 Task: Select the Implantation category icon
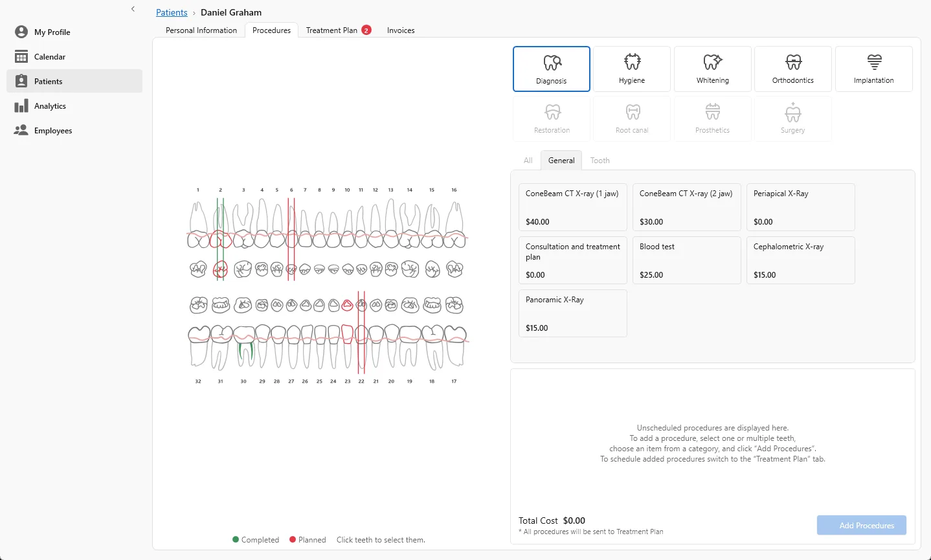click(x=874, y=69)
